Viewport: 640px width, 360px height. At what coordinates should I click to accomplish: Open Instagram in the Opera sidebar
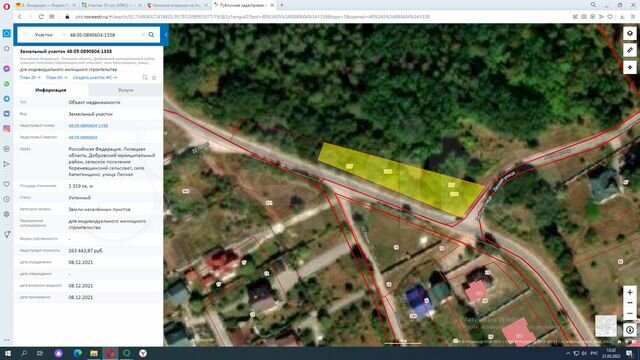pos(7,129)
